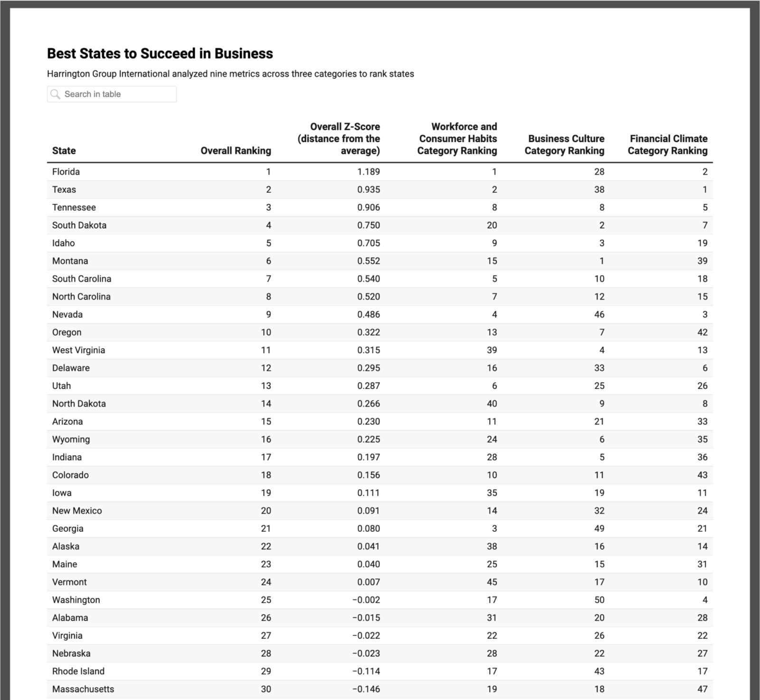The image size is (760, 700).
Task: Sort by Workforce and Consumer Habits ranking
Action: point(456,139)
